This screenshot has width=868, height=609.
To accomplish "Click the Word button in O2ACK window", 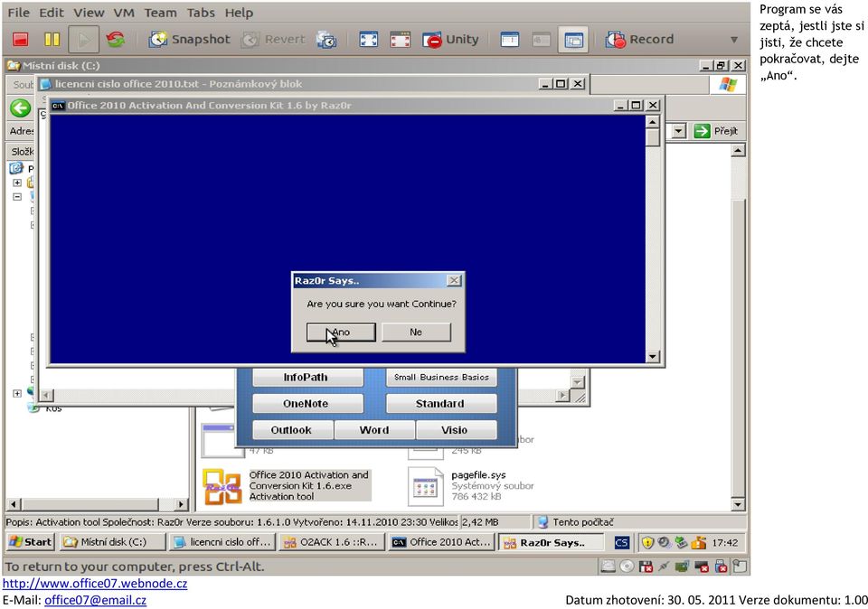I will (374, 430).
